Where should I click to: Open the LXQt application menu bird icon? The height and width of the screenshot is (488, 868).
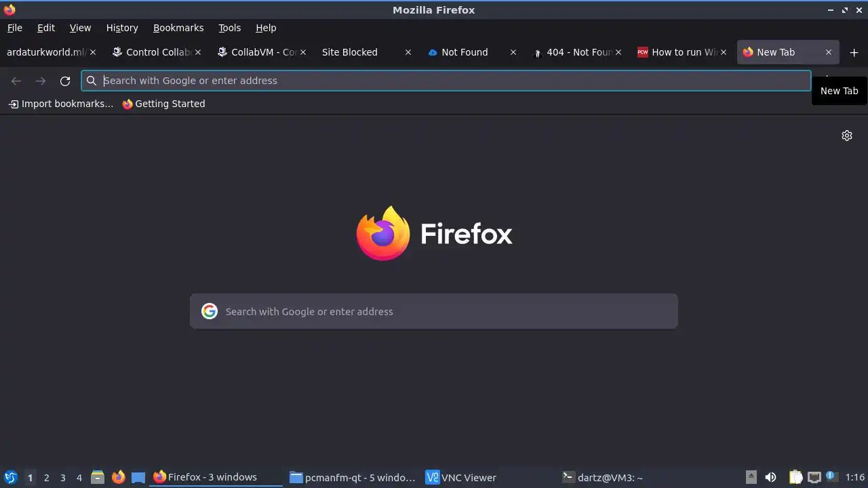tap(10, 477)
